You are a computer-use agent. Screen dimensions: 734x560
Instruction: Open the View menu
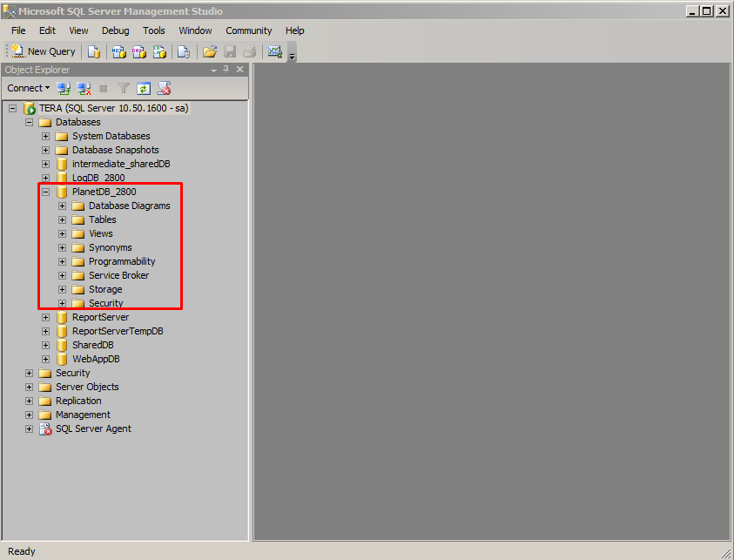click(x=78, y=30)
